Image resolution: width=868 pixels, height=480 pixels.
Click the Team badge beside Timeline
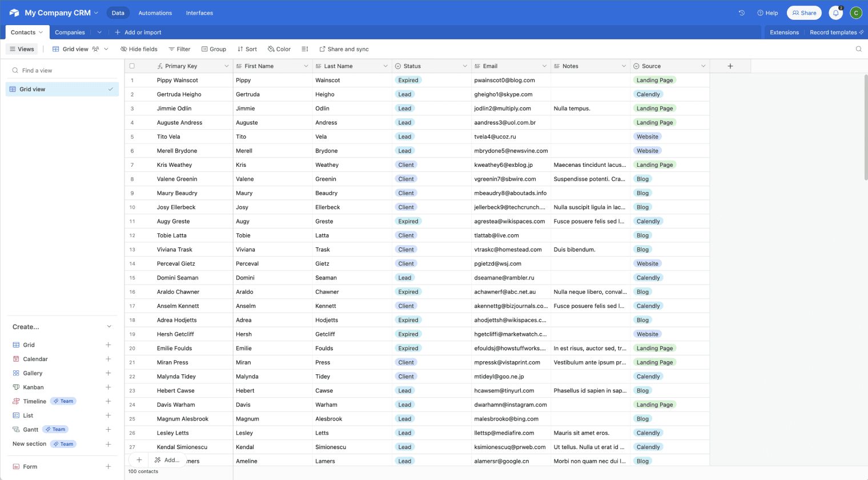[63, 401]
